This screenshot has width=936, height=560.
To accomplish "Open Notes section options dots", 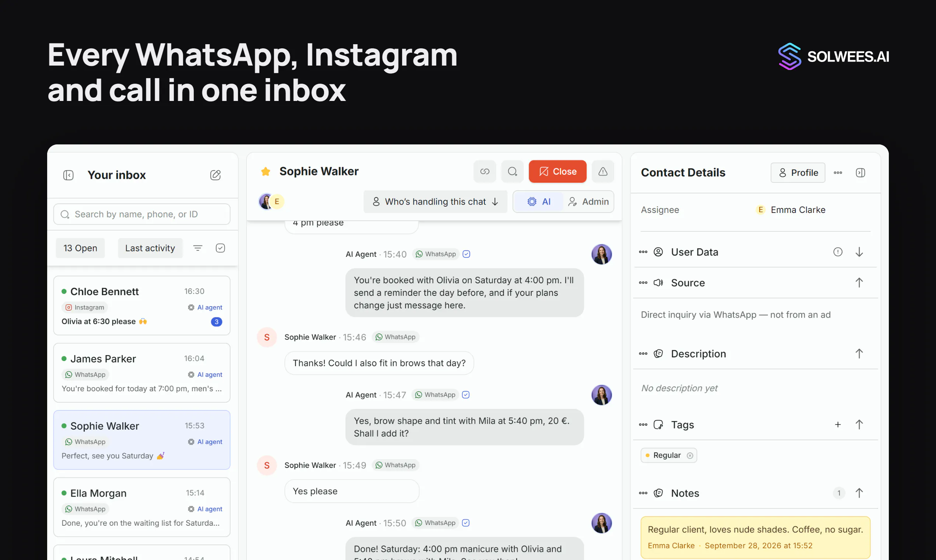I will (x=643, y=493).
